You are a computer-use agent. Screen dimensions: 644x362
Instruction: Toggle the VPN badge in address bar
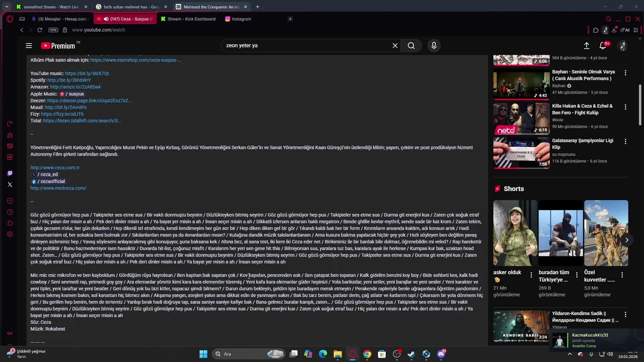click(x=53, y=30)
